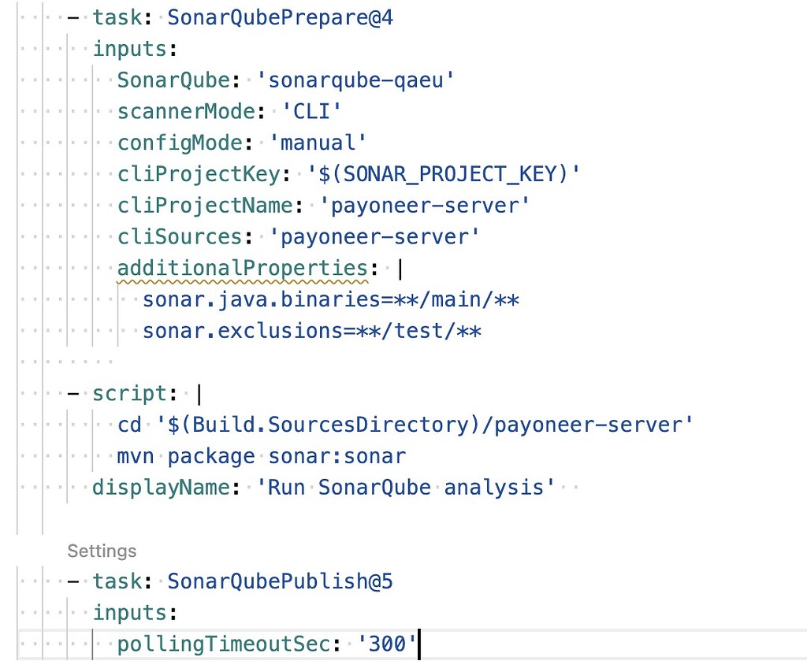Image resolution: width=807 pixels, height=672 pixels.
Task: Click the mvn package sonar:sonar command
Action: pos(263,455)
